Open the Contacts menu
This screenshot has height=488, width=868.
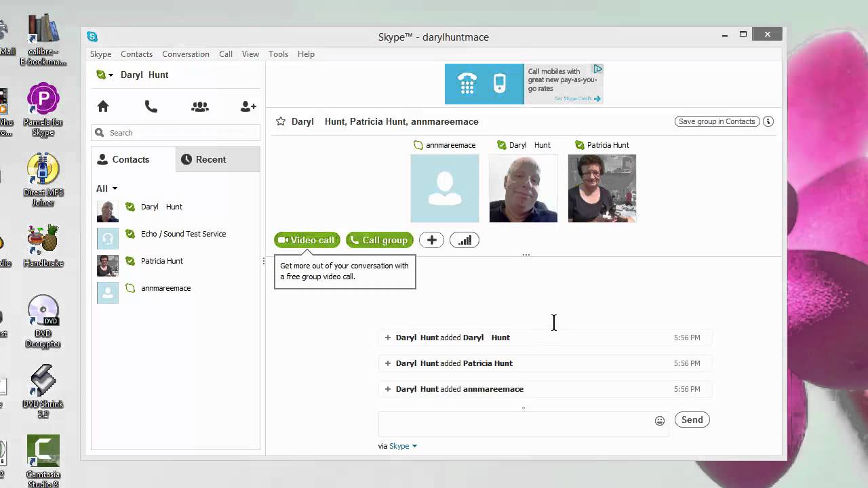(x=136, y=54)
